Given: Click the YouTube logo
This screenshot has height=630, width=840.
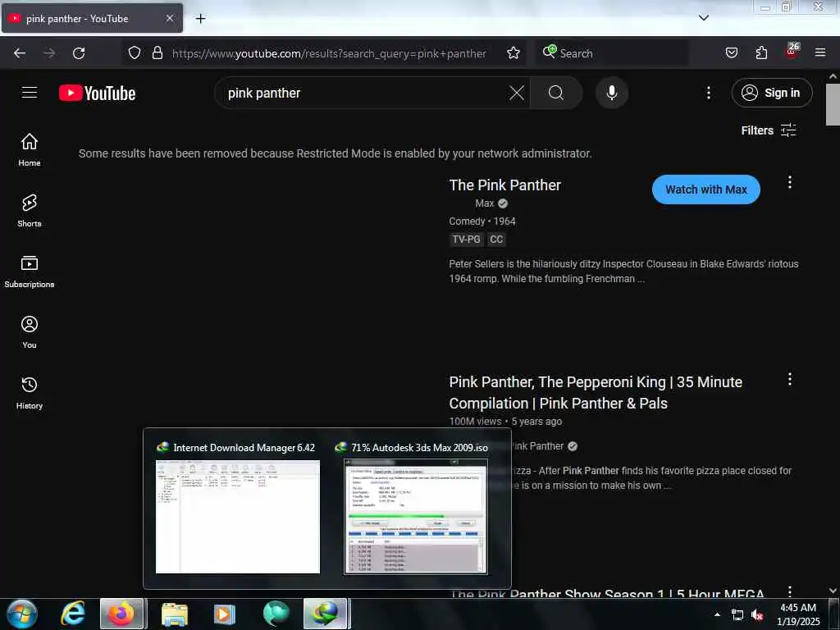Looking at the screenshot, I should [x=97, y=94].
